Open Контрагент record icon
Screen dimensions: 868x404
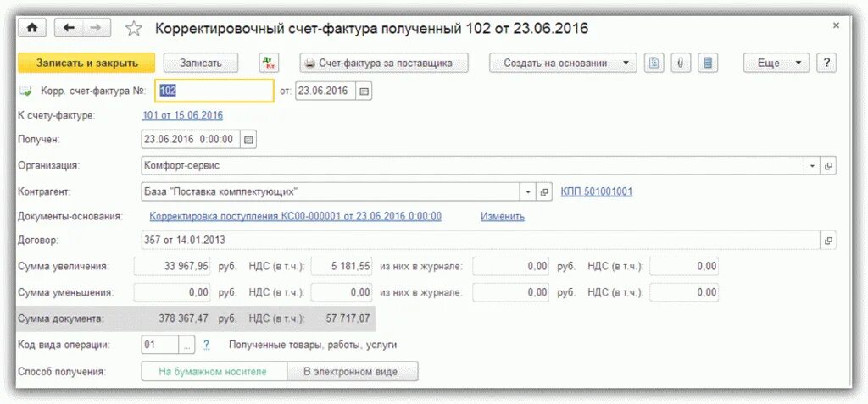(x=544, y=192)
